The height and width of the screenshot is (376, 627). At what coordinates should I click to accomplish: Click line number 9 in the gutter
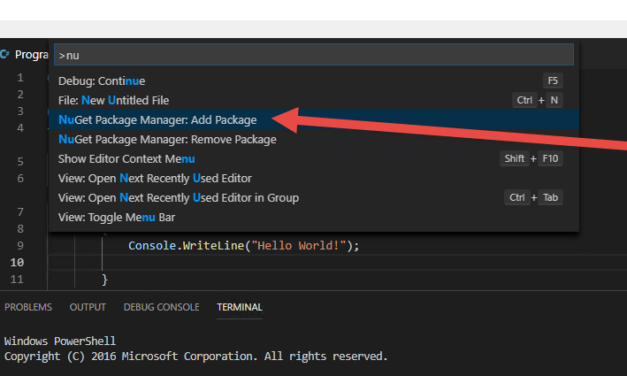tap(20, 245)
